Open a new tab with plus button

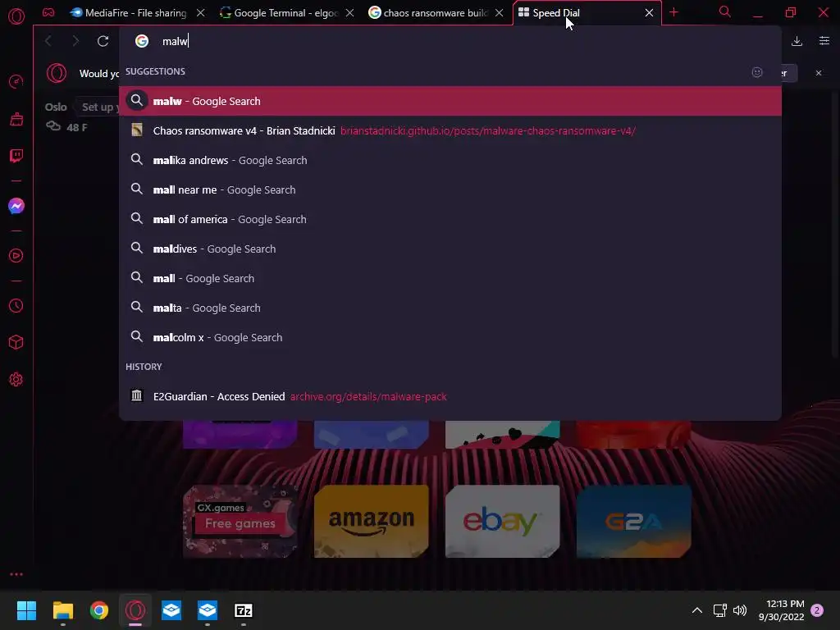674,12
